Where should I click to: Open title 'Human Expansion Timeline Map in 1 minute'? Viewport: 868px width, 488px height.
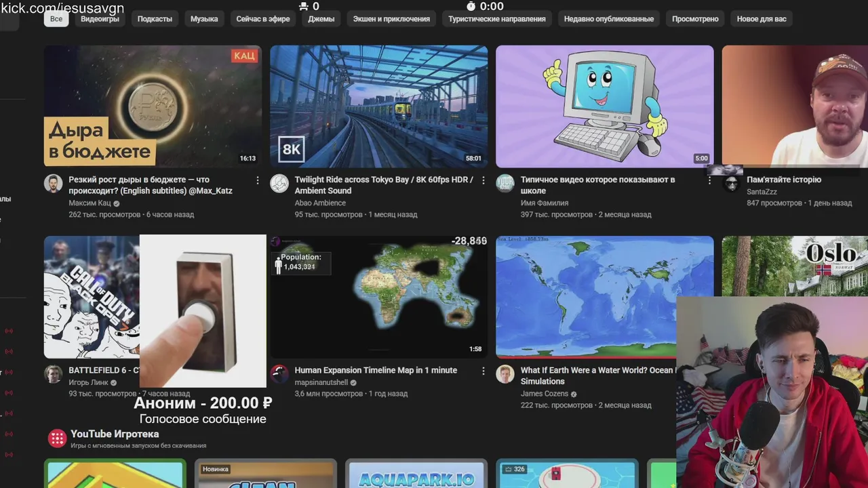tap(376, 370)
